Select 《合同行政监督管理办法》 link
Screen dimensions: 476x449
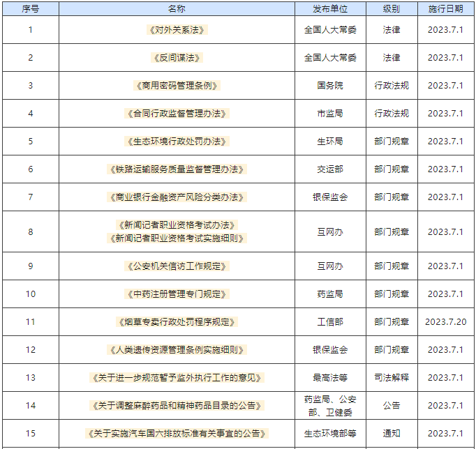point(177,114)
